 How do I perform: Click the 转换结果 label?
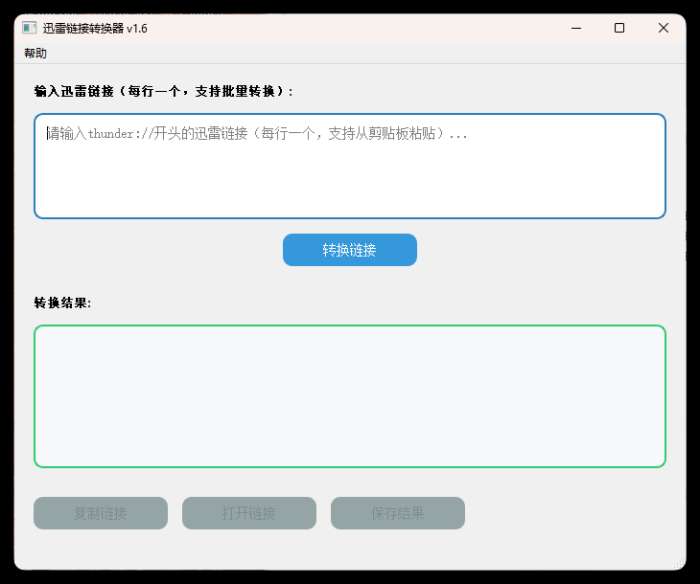63,303
